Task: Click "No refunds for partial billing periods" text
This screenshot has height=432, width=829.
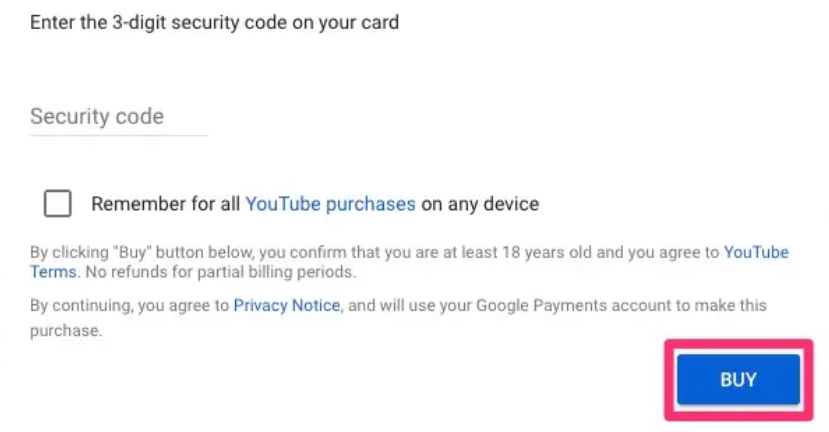Action: point(221,272)
